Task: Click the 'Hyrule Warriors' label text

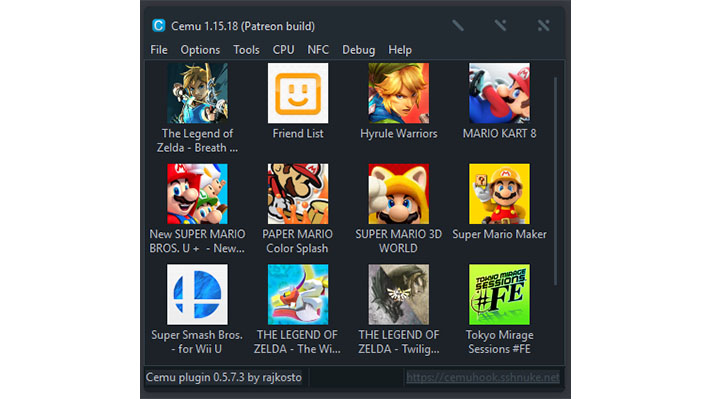Action: coord(398,134)
